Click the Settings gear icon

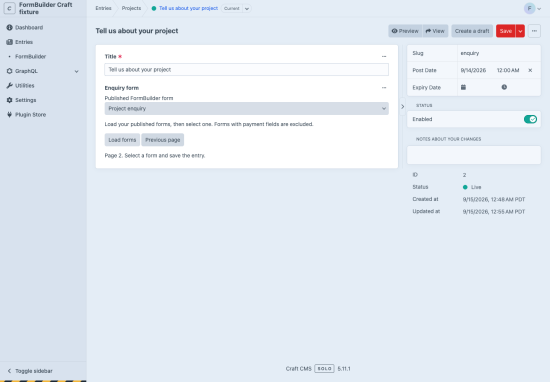pos(9,100)
